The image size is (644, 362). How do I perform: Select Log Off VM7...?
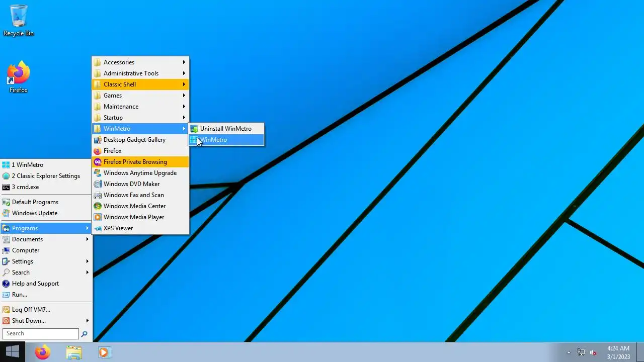[x=46, y=310]
